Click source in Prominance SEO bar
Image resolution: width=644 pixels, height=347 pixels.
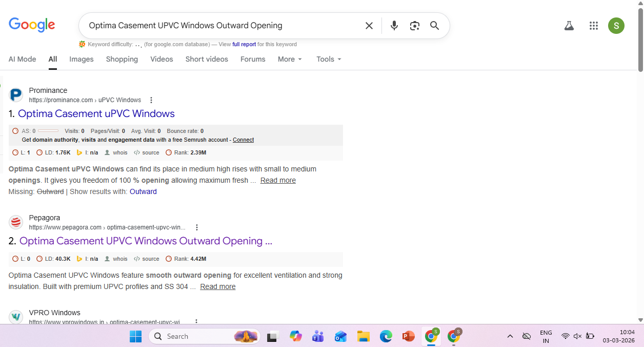147,152
